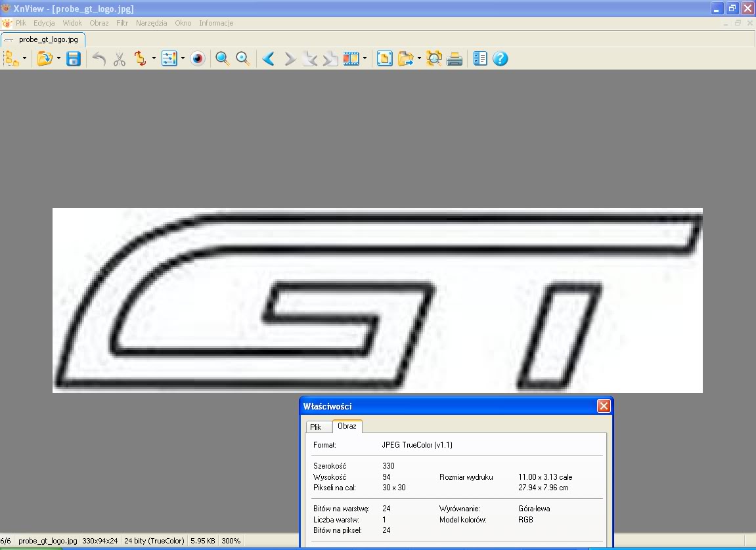Open Help with the question mark icon
The height and width of the screenshot is (550, 756).
coord(500,59)
